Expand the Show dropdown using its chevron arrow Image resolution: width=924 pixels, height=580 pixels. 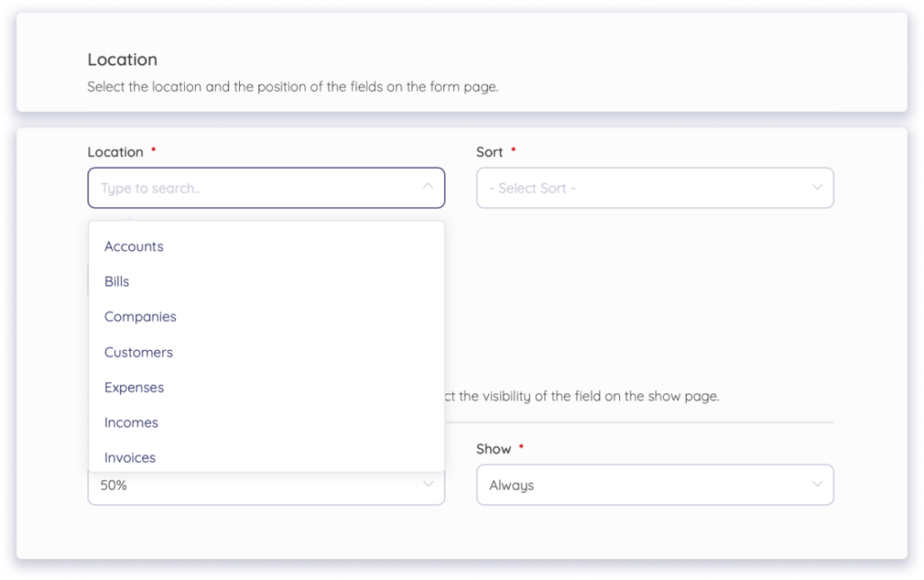click(817, 484)
